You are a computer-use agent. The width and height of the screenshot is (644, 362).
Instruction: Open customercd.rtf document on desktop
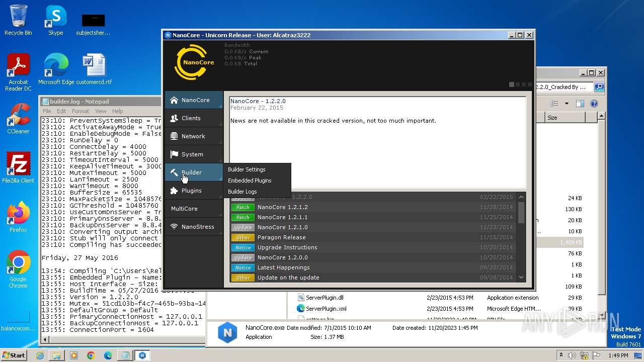[x=94, y=69]
